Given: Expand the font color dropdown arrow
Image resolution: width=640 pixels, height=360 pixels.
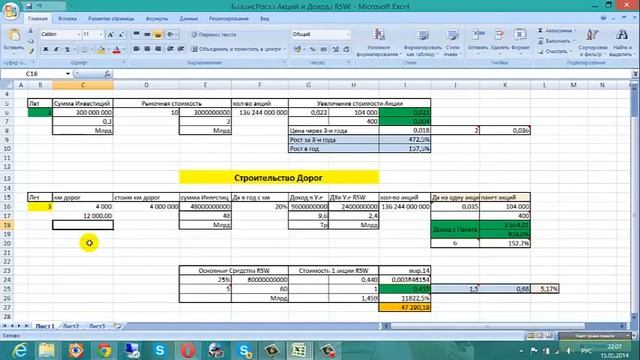Looking at the screenshot, I should (123, 50).
